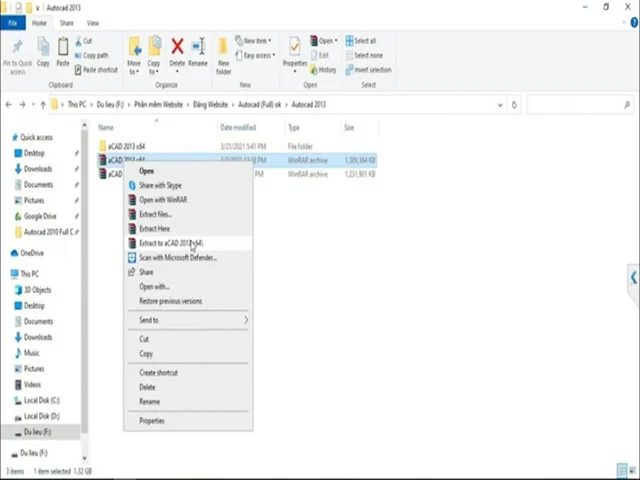Click the Edit ribbon button

tap(320, 55)
